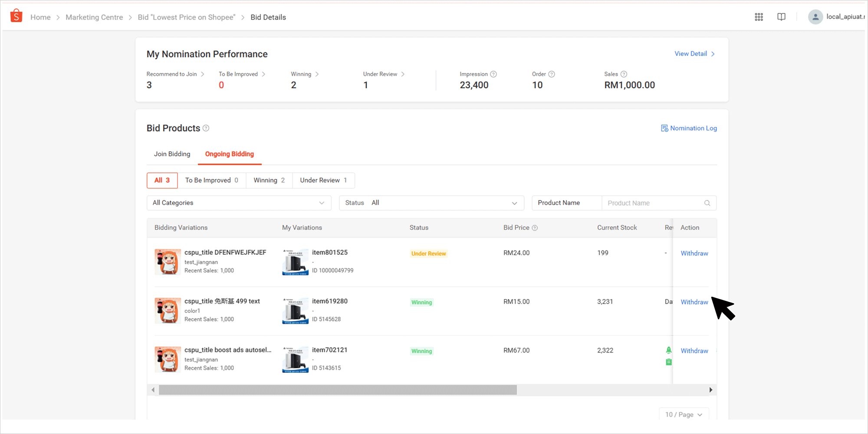Image resolution: width=868 pixels, height=434 pixels.
Task: Click the green clipboard icon on item702121 row
Action: [x=669, y=361]
